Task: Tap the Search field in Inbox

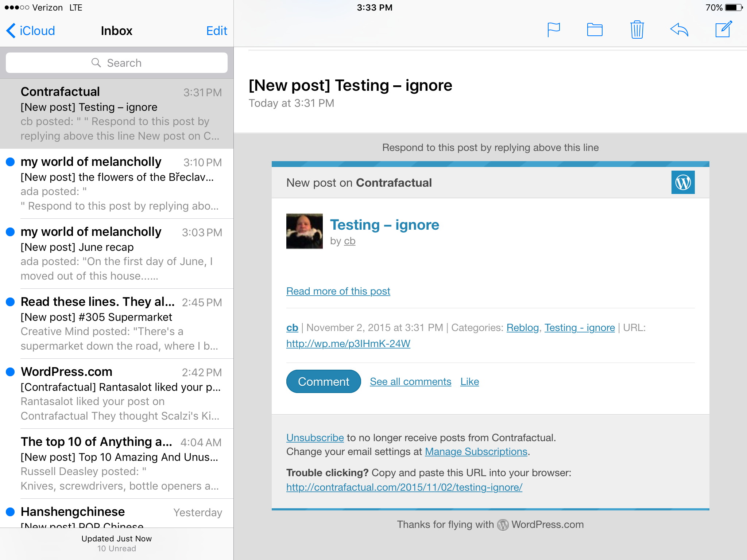Action: [x=117, y=63]
